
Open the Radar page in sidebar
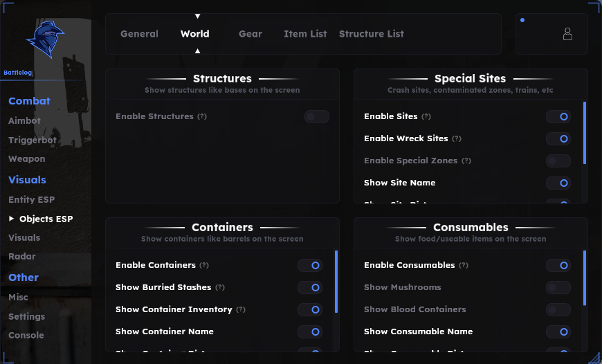click(22, 257)
